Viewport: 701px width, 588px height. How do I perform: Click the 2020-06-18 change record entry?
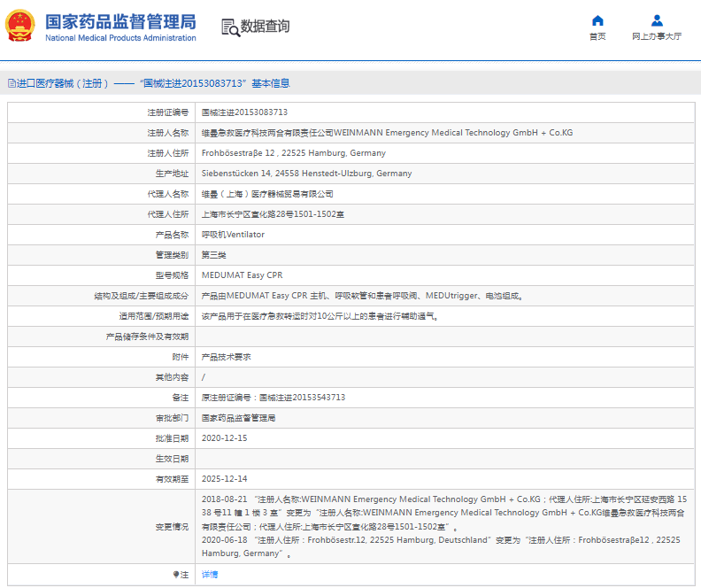tap(441, 546)
